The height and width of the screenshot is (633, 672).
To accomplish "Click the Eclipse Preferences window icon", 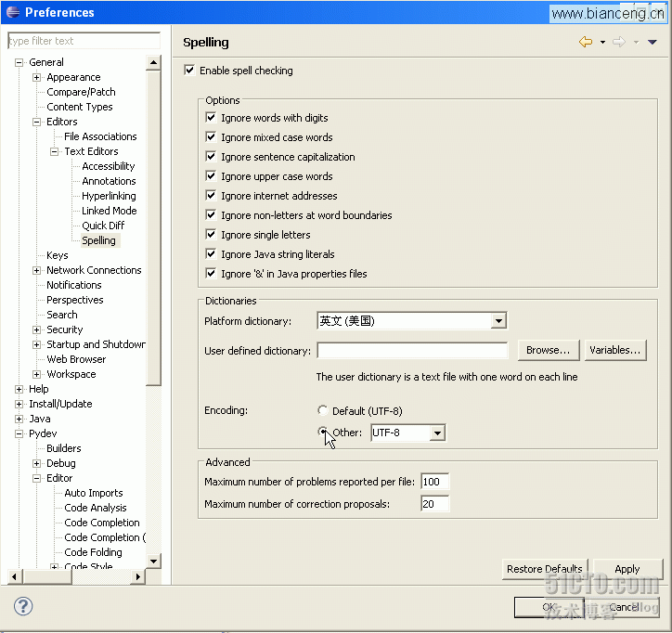I will click(x=13, y=12).
